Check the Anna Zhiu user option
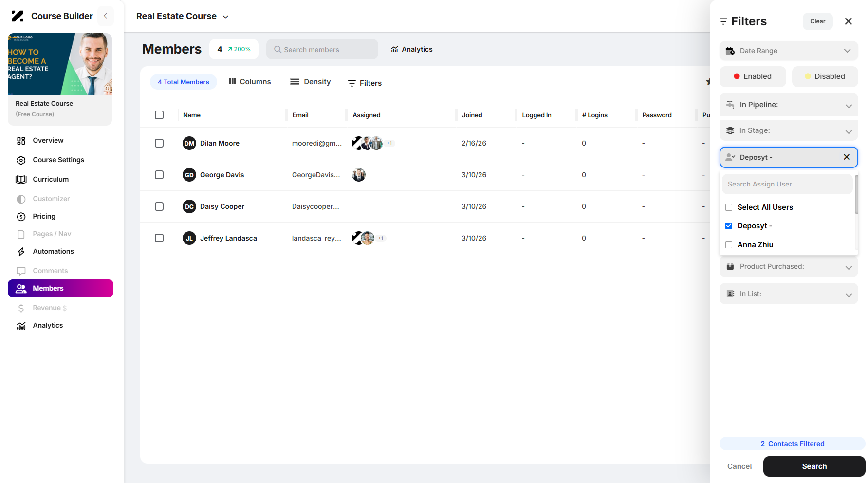868x483 pixels. [x=729, y=245]
